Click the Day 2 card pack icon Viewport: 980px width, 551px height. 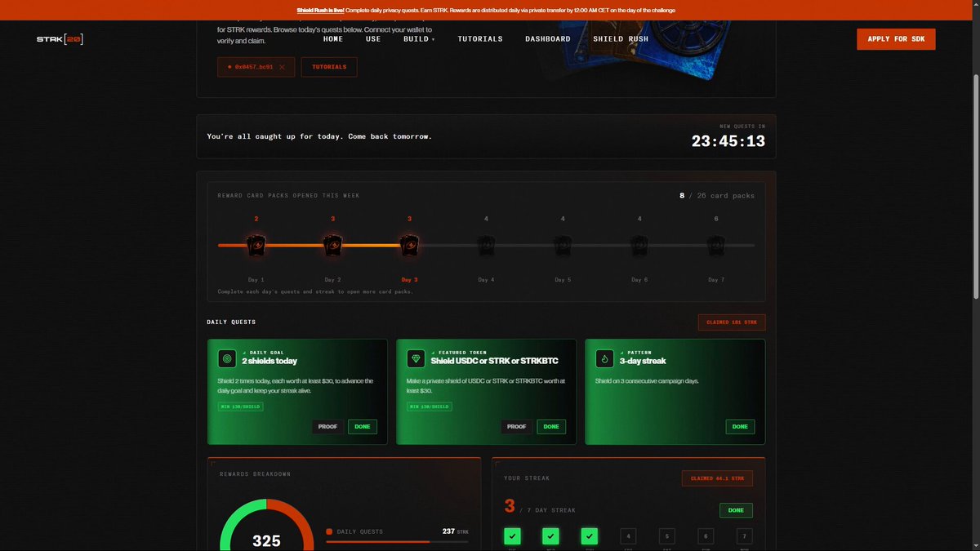click(x=332, y=245)
